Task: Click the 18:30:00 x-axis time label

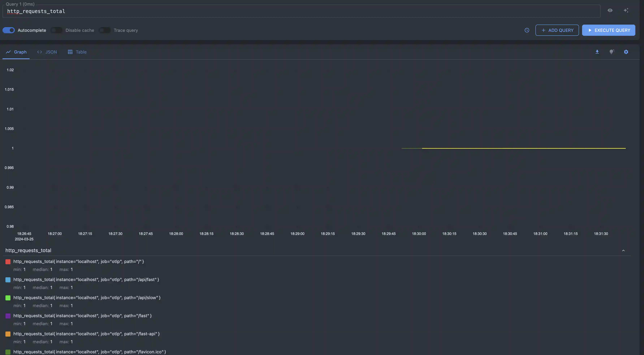Action: pos(419,234)
